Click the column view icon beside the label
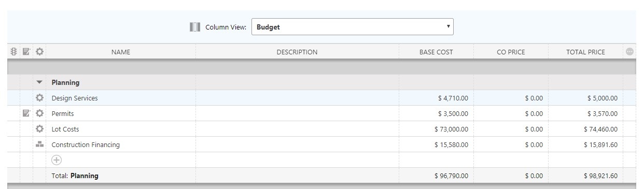This screenshot has height=189, width=644. (x=195, y=27)
